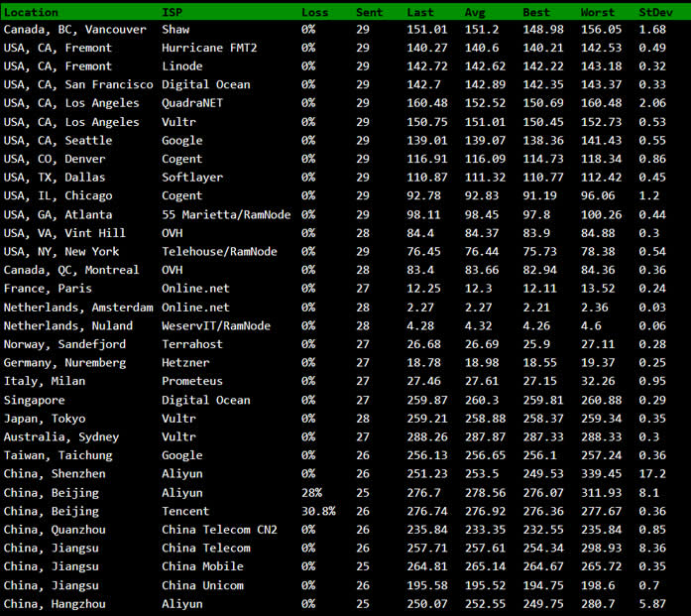Select France, Paris location
This screenshot has height=616, width=691.
[48, 289]
